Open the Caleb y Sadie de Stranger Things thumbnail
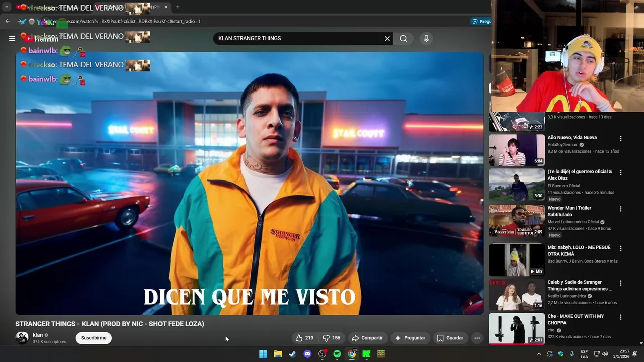Viewport: 644px width, 362px height. click(517, 295)
